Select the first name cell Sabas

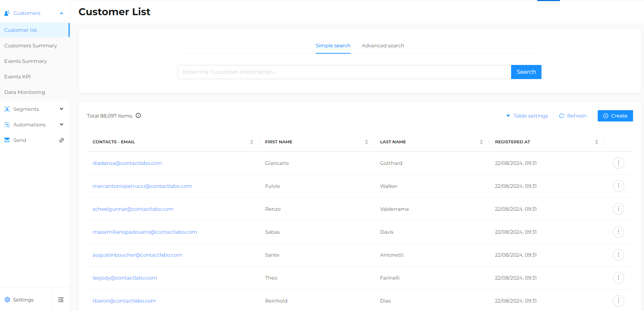272,232
